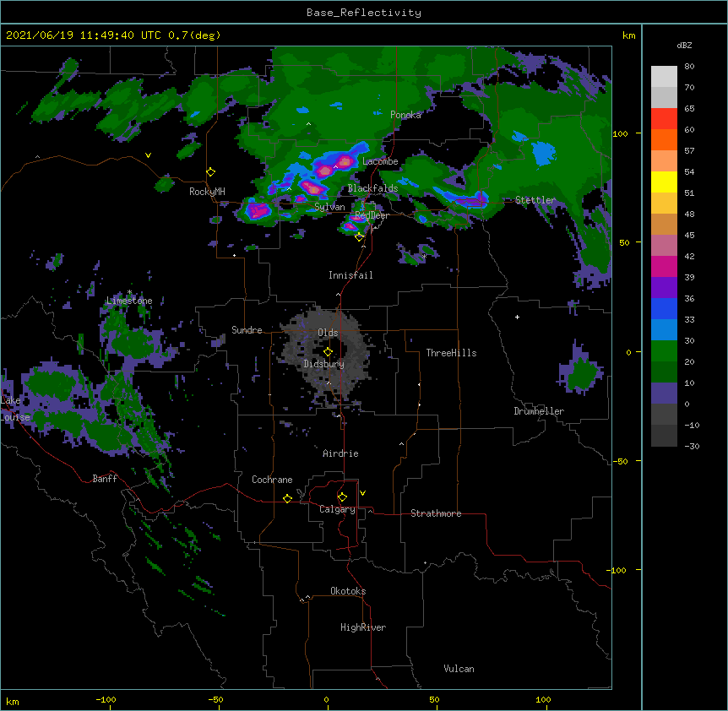The image size is (728, 711).
Task: Click the -50 tick label on right axis
Action: pyautogui.click(x=620, y=461)
